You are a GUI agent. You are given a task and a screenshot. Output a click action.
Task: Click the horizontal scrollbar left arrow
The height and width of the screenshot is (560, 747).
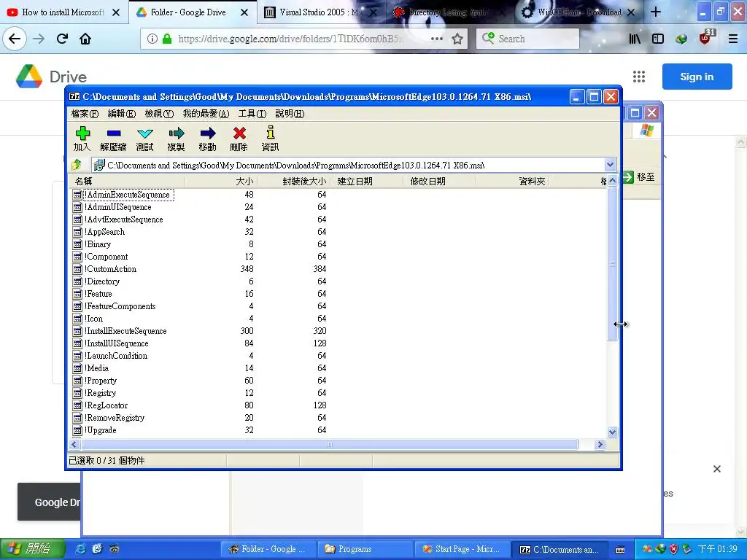coord(74,444)
